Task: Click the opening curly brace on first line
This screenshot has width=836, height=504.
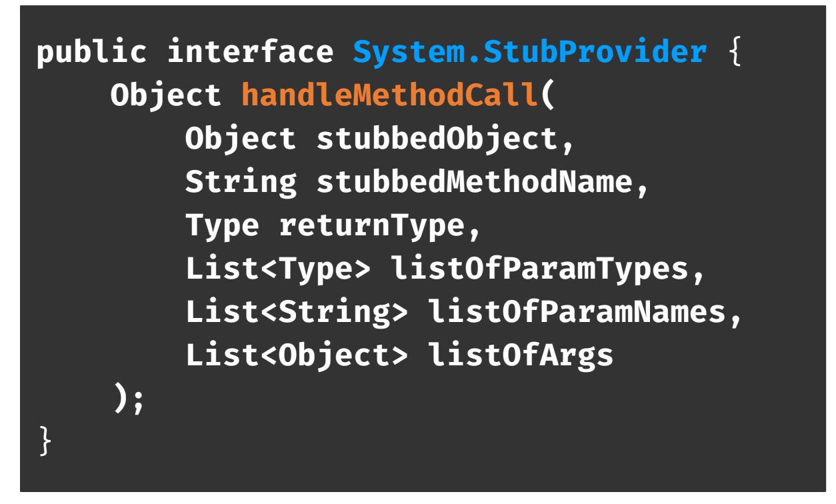Action: pos(735,53)
